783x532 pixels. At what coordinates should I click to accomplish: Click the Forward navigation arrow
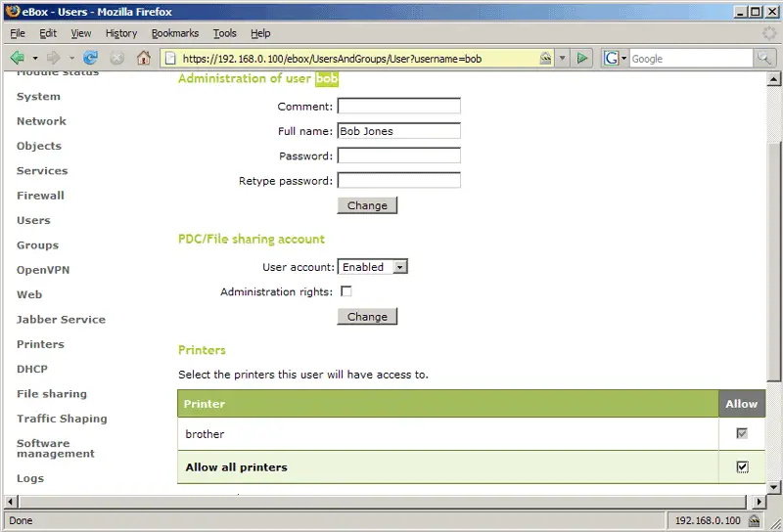click(53, 58)
